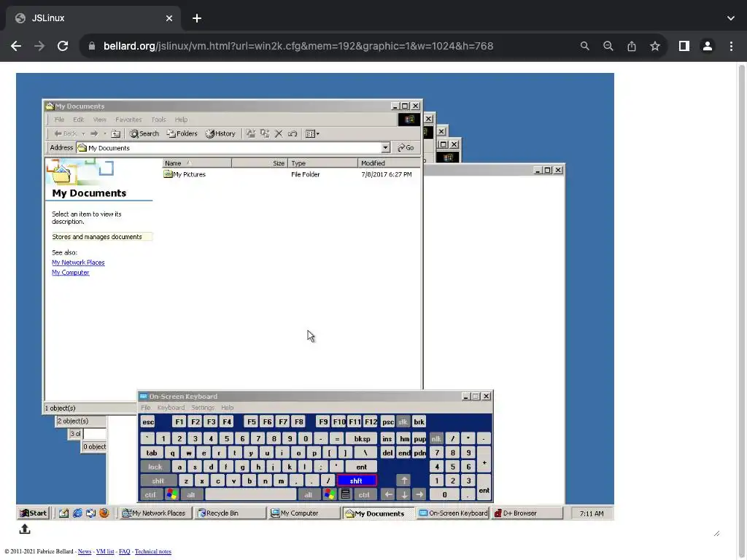Image resolution: width=747 pixels, height=560 pixels.
Task: Sort by the Name column header
Action: 197,163
